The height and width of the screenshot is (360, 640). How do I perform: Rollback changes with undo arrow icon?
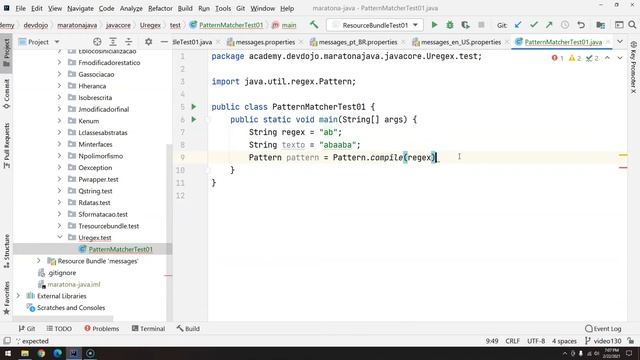[581, 25]
